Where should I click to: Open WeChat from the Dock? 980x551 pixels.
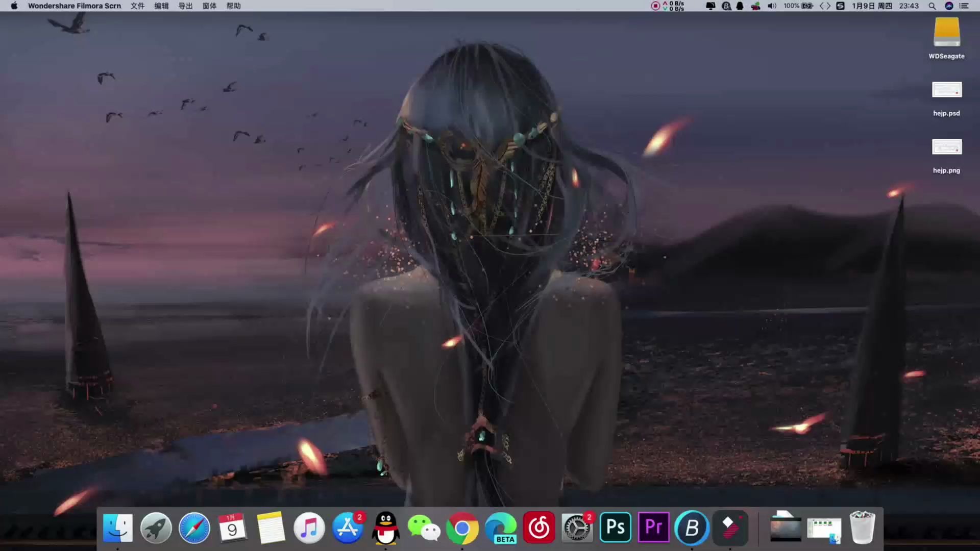(424, 528)
